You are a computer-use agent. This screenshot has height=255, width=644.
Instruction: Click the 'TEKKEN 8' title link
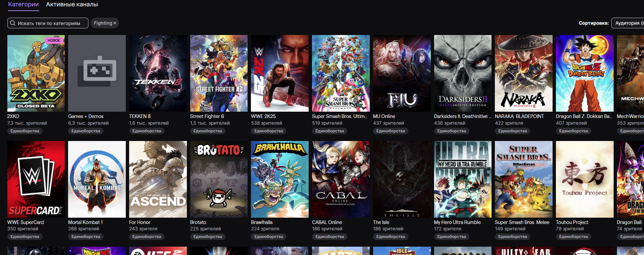tap(140, 116)
